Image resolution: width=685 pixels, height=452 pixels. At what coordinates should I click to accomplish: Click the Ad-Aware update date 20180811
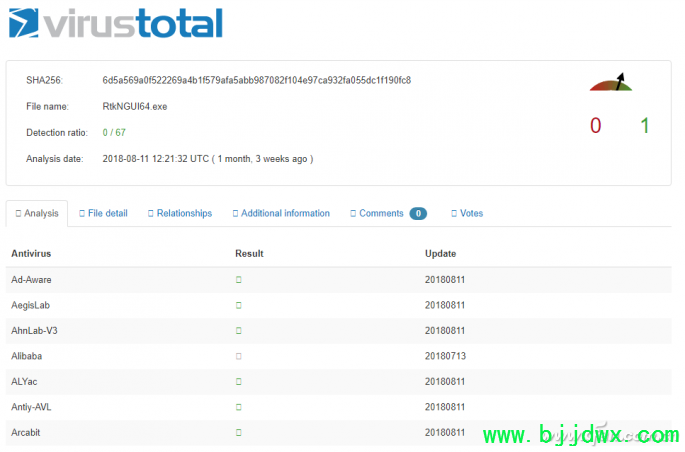coord(445,279)
